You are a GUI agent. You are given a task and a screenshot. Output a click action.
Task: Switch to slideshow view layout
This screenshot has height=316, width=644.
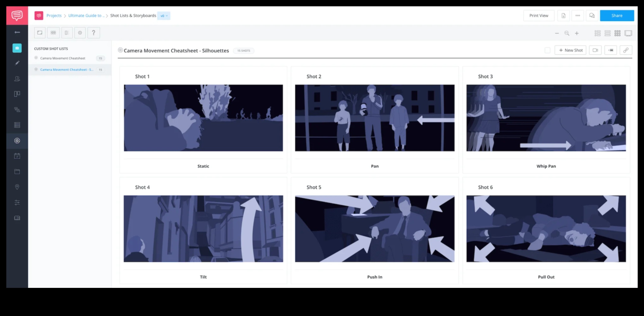click(628, 33)
